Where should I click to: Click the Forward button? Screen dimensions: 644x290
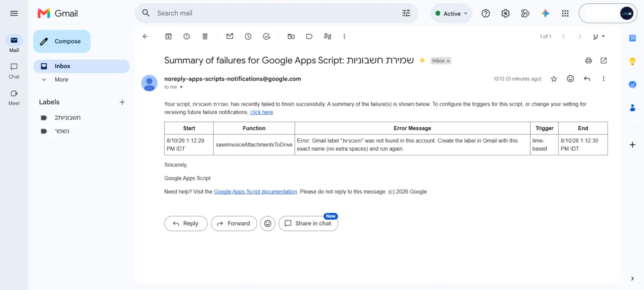click(x=234, y=223)
